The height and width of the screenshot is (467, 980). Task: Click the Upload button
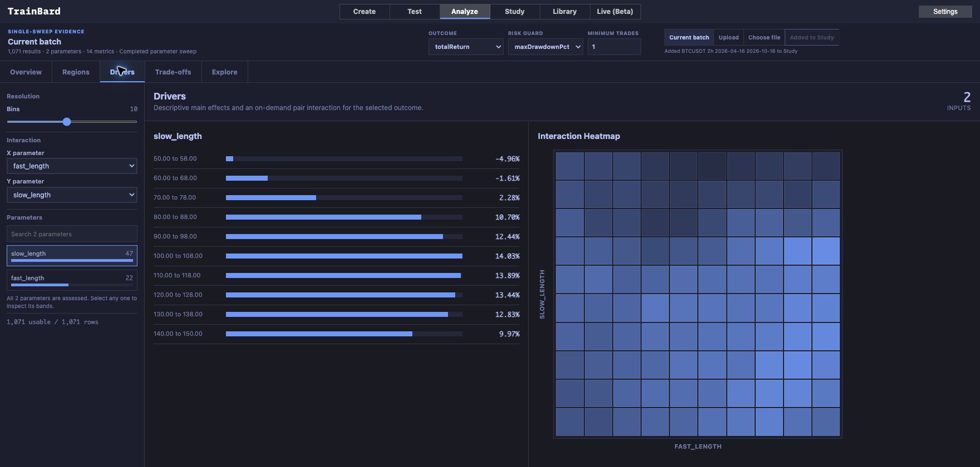pyautogui.click(x=728, y=37)
